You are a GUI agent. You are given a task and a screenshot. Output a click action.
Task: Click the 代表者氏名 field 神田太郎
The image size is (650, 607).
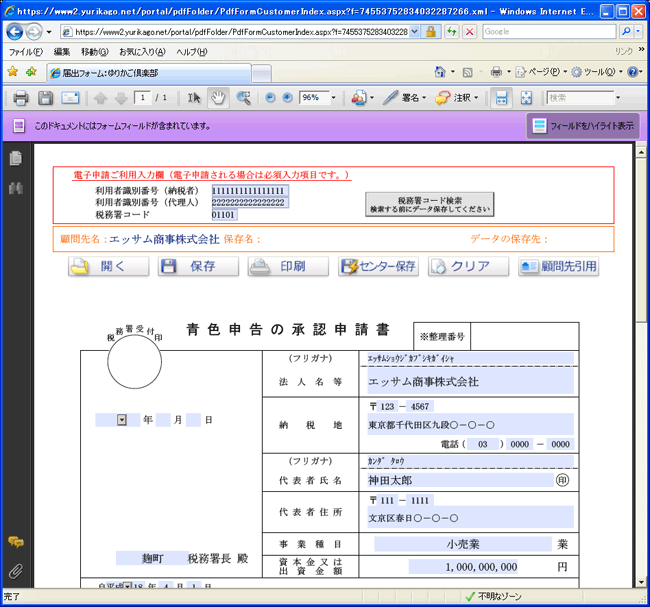460,480
